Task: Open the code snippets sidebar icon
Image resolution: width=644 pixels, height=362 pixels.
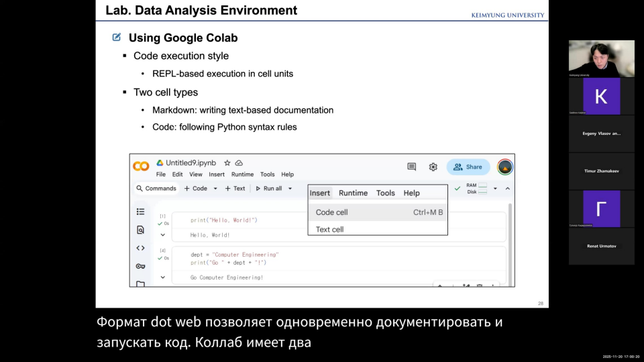Action: pyautogui.click(x=140, y=248)
